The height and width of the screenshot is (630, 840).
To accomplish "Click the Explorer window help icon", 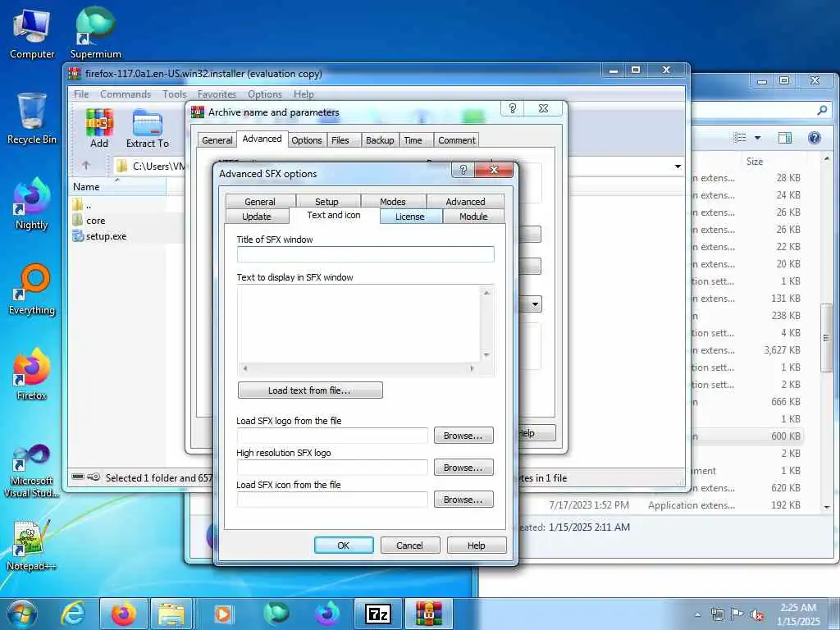I will [x=815, y=138].
